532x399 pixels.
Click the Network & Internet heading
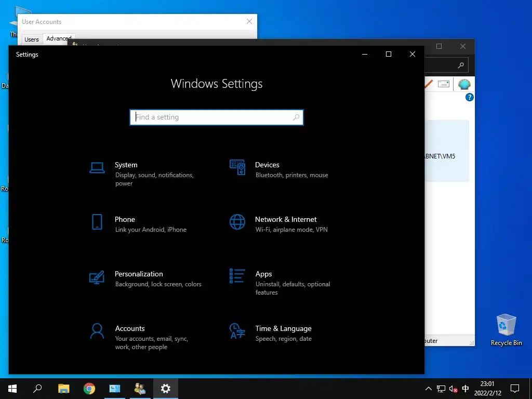(x=286, y=220)
